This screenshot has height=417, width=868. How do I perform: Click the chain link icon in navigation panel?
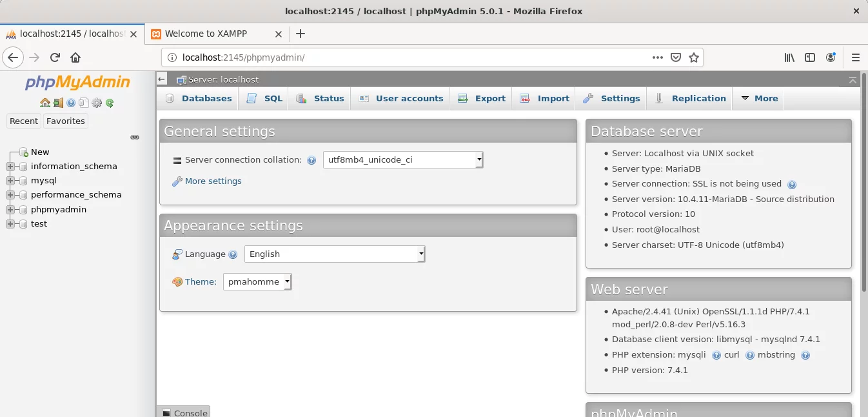pos(135,137)
